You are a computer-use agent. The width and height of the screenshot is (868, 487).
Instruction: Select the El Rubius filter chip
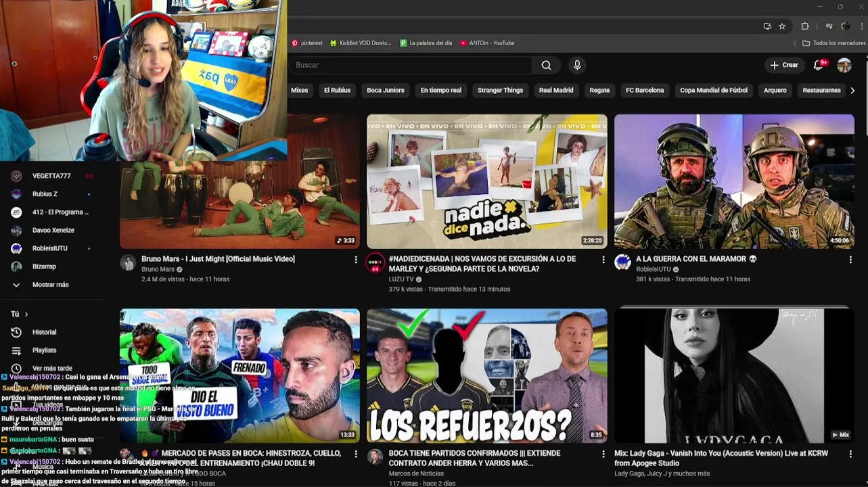click(x=337, y=90)
